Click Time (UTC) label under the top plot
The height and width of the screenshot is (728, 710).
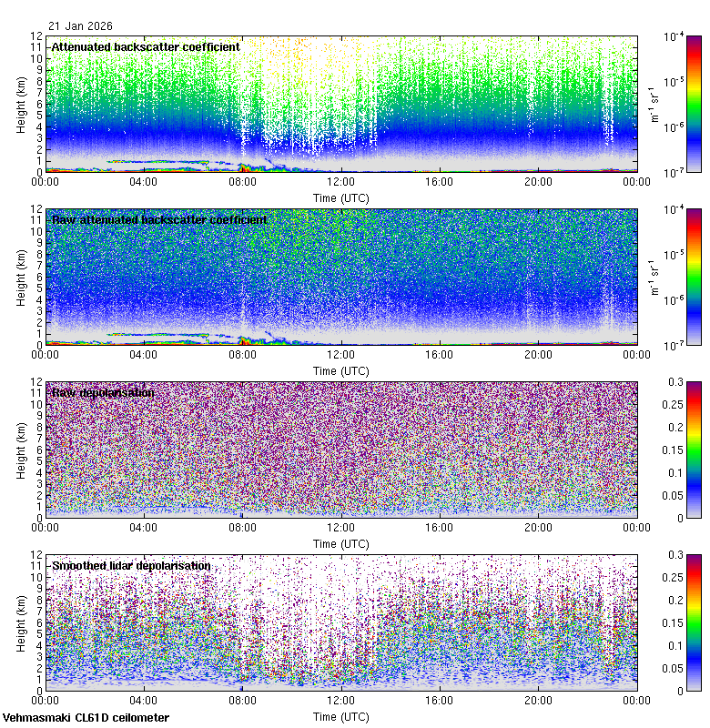(x=340, y=197)
